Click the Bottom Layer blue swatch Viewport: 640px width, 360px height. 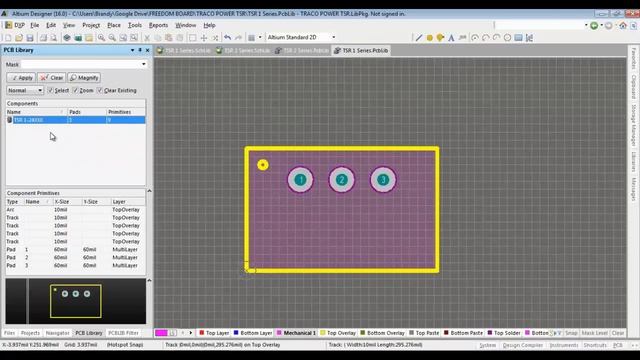click(x=236, y=333)
